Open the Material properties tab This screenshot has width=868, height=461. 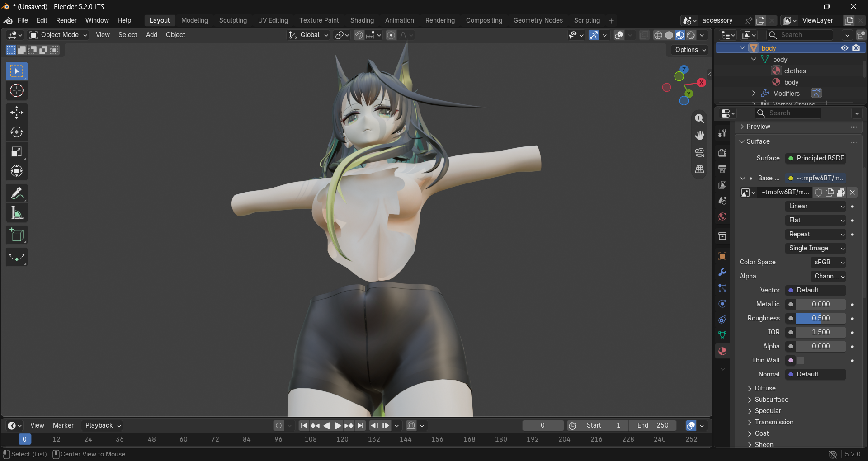click(722, 351)
